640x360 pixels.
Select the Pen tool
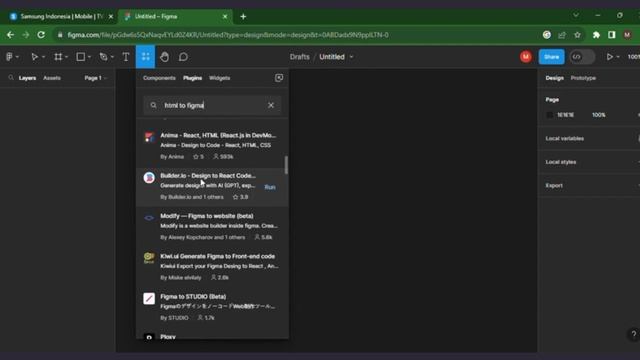coord(104,57)
